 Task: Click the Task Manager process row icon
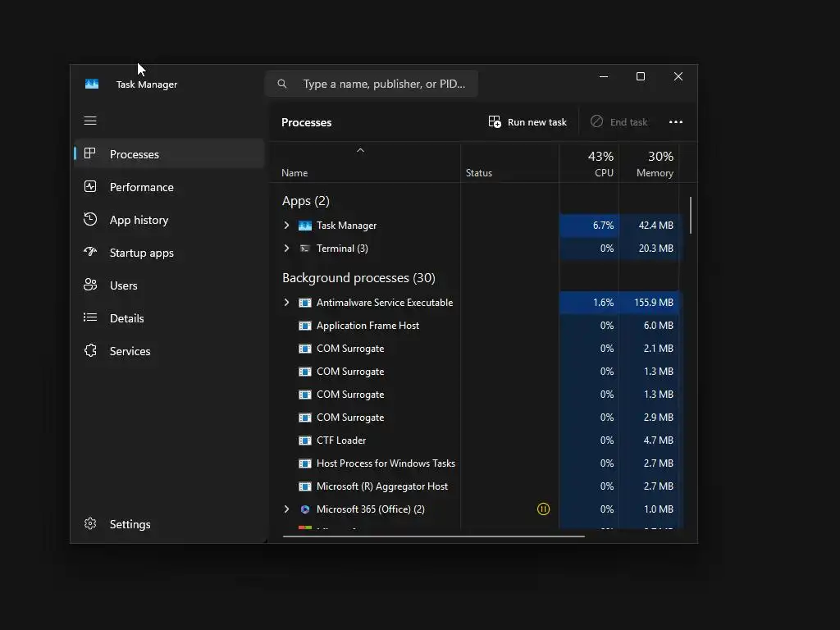click(x=305, y=226)
